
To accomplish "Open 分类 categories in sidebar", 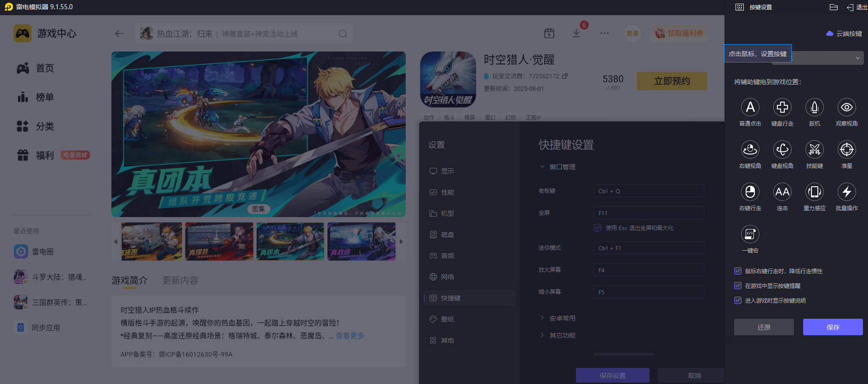I will click(35, 126).
